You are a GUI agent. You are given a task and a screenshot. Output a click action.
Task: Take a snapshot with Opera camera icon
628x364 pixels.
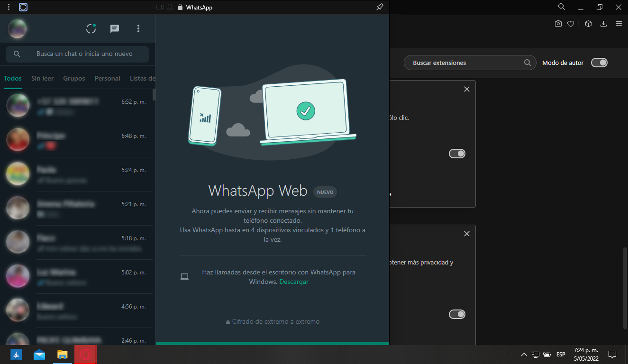point(558,24)
